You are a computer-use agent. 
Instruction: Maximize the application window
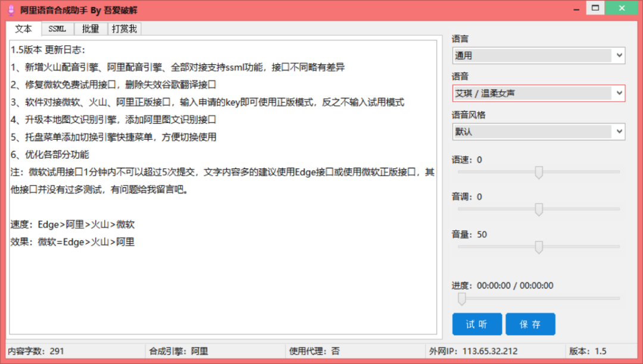(x=595, y=8)
